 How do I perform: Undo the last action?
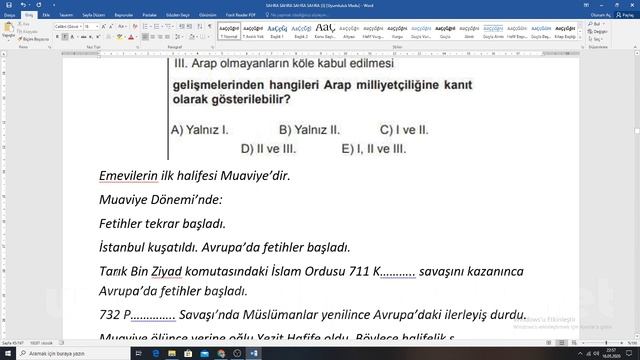[23, 5]
